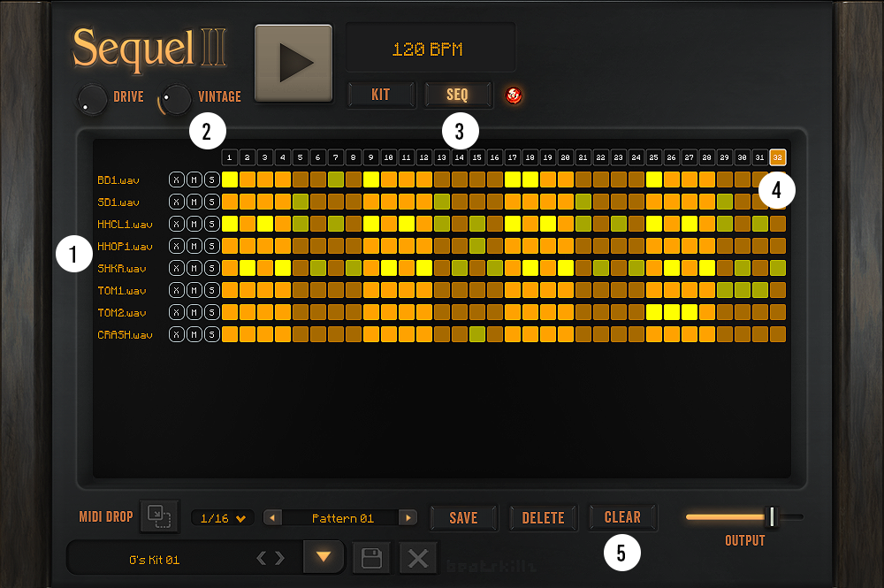Clear CRASH.wav track with X icon

pyautogui.click(x=177, y=334)
